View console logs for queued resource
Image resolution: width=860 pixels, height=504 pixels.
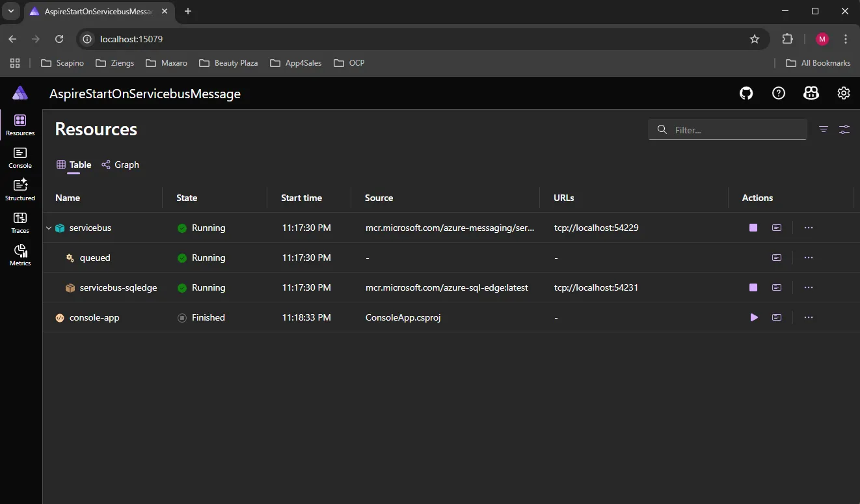[777, 258]
